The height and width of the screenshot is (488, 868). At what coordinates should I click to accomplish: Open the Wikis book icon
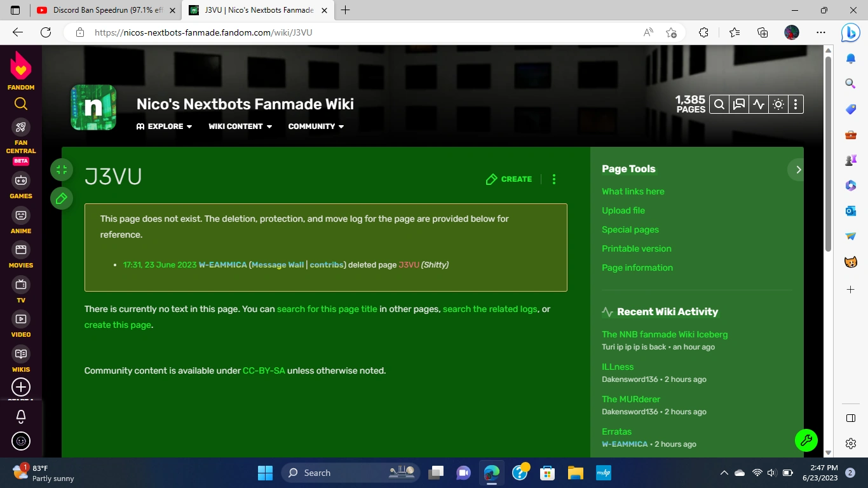point(21,353)
